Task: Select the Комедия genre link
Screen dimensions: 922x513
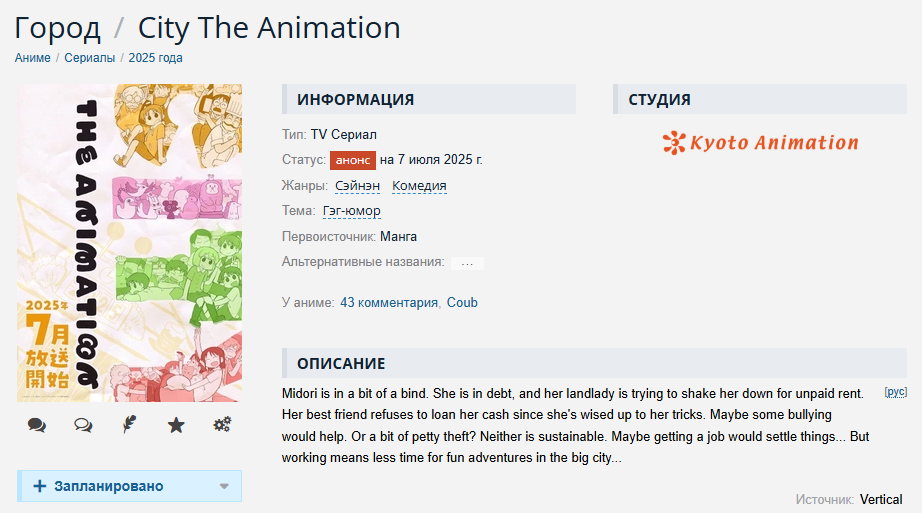Action: (x=419, y=186)
